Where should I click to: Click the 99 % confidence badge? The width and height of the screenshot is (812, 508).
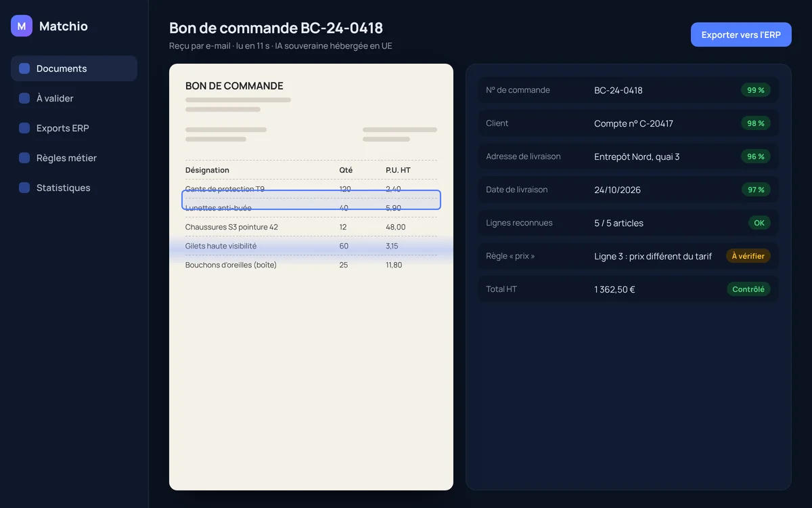[756, 90]
